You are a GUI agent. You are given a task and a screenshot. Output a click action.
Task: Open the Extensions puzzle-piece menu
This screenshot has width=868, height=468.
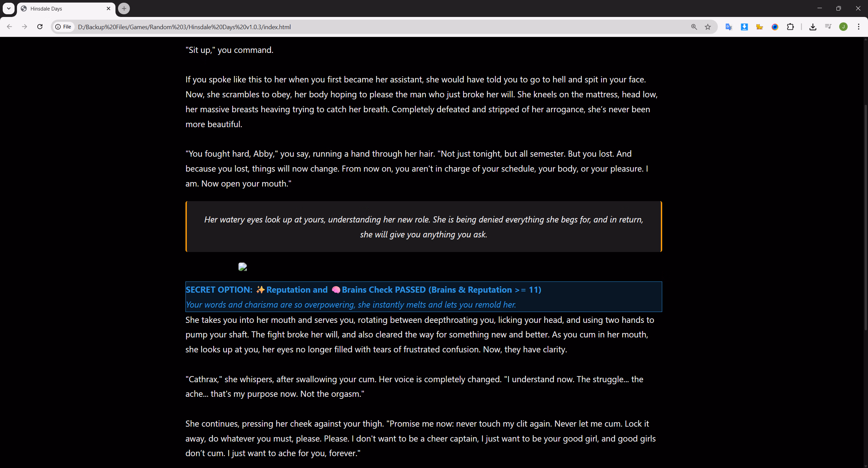point(790,27)
